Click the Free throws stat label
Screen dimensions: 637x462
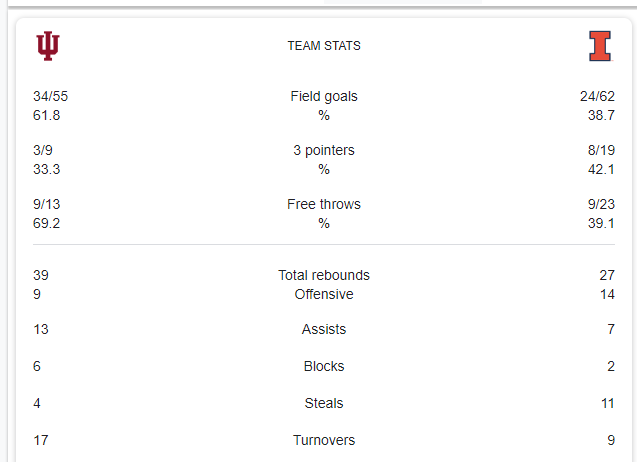tap(324, 205)
